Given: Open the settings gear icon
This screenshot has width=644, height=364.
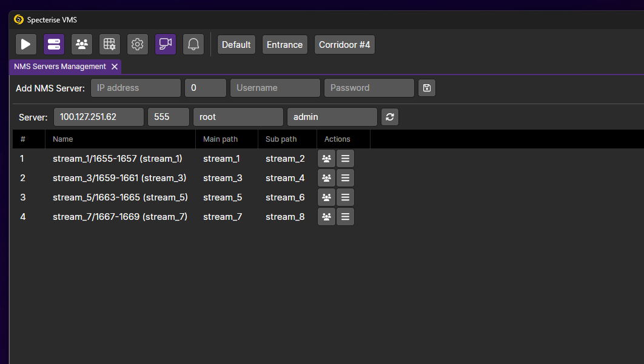Looking at the screenshot, I should click(x=138, y=44).
